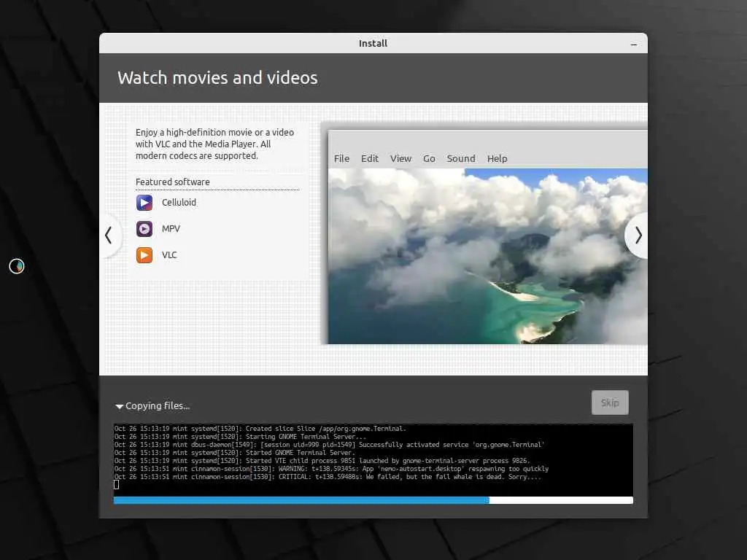Minimize the Install window
This screenshot has width=747, height=560.
tap(634, 44)
